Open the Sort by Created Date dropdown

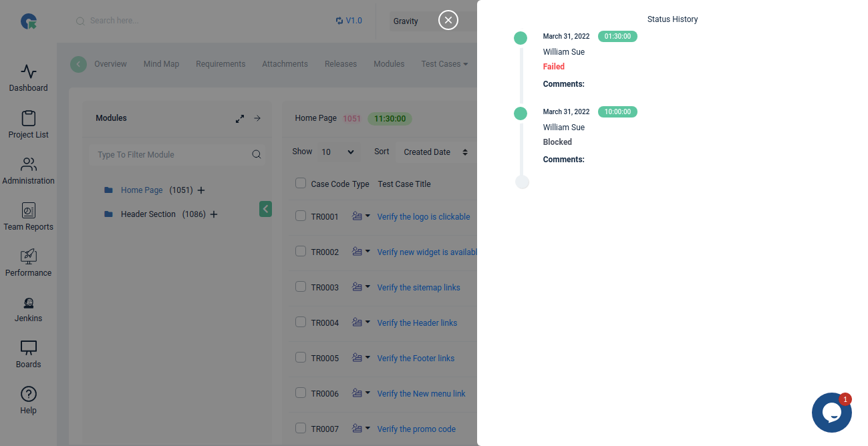coord(436,152)
